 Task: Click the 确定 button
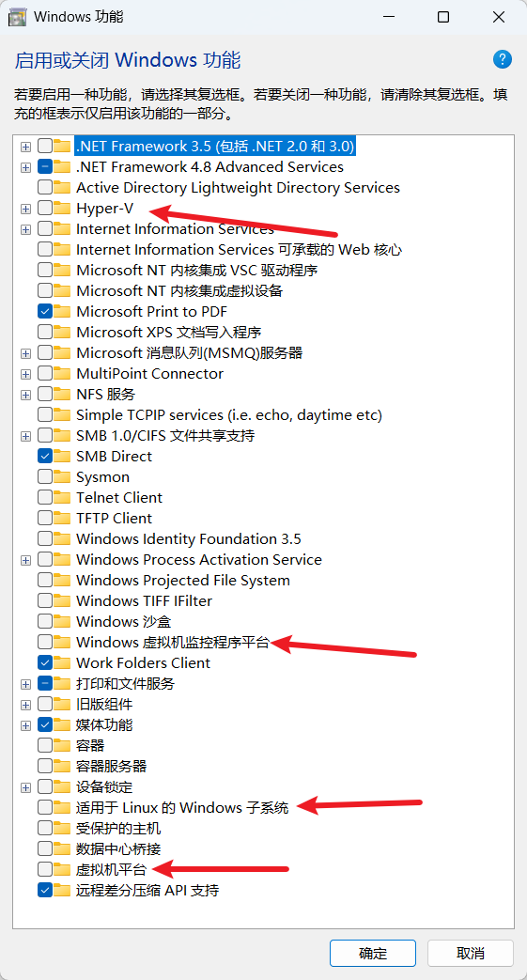(373, 953)
